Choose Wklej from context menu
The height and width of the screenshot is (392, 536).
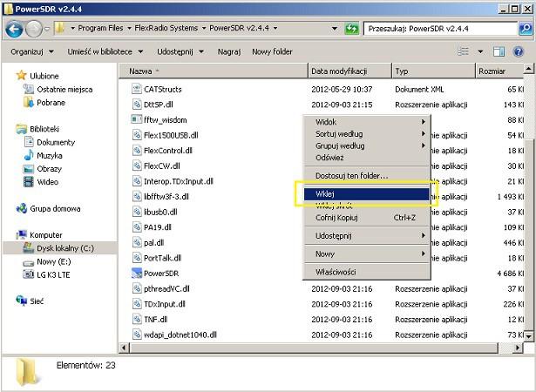pos(366,194)
